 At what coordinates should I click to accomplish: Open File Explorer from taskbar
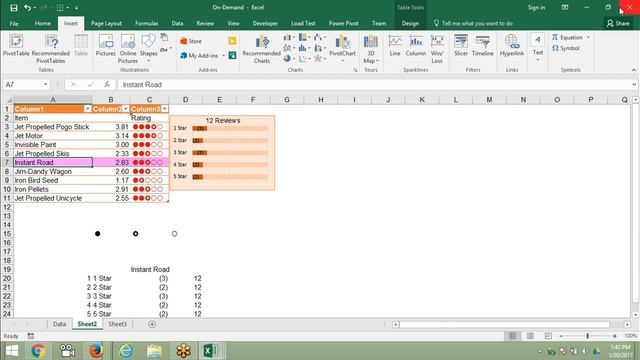pyautogui.click(x=154, y=351)
